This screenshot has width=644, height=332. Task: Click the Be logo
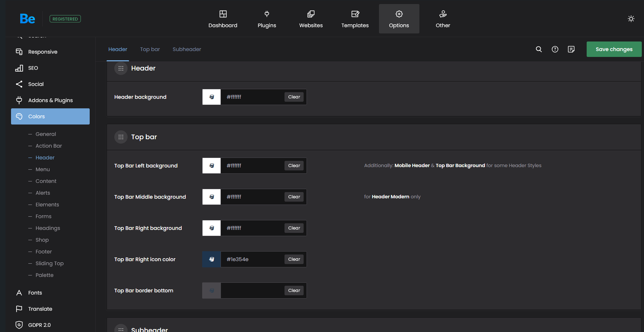28,19
